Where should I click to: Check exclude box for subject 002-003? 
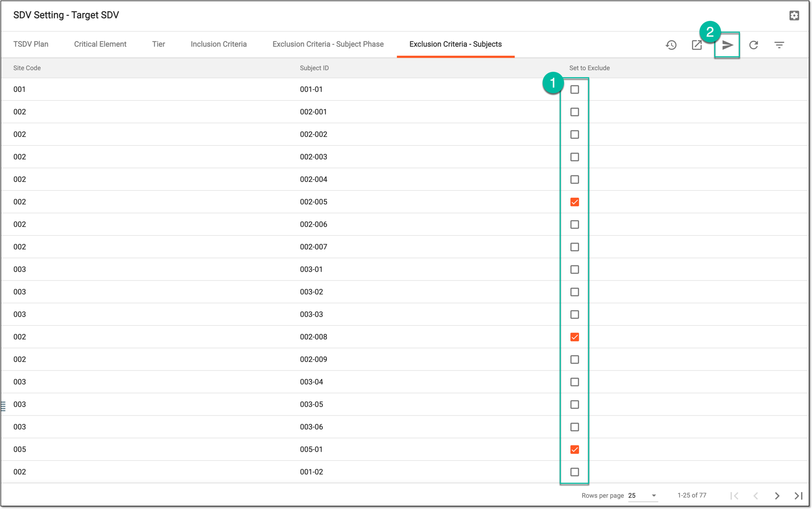(575, 157)
